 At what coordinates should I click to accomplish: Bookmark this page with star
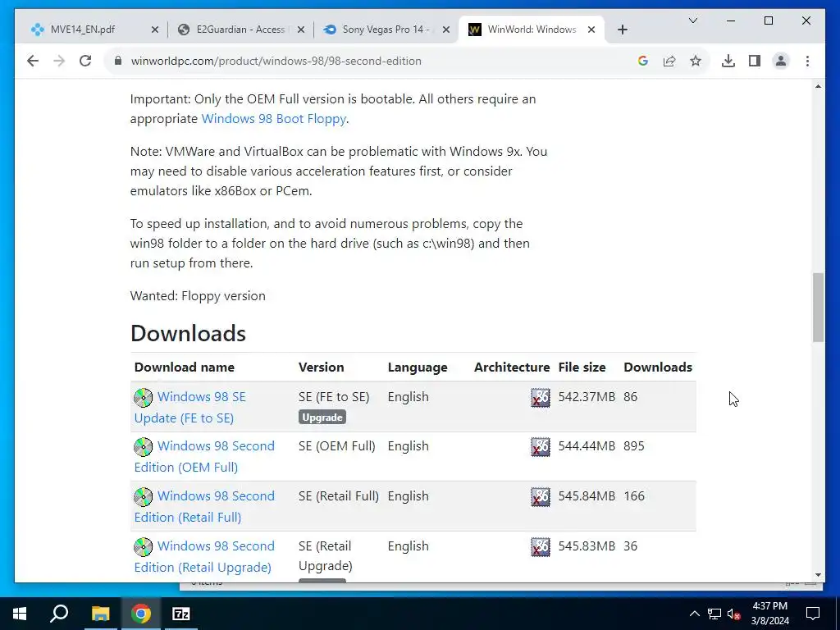pyautogui.click(x=696, y=61)
